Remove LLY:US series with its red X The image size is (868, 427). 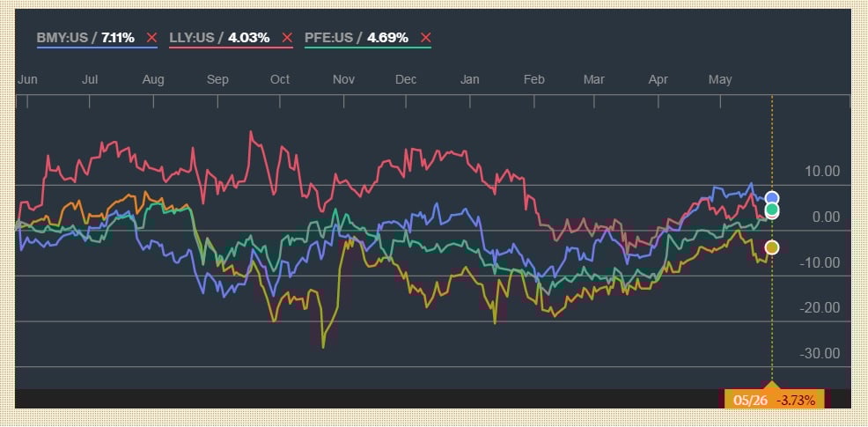[287, 38]
